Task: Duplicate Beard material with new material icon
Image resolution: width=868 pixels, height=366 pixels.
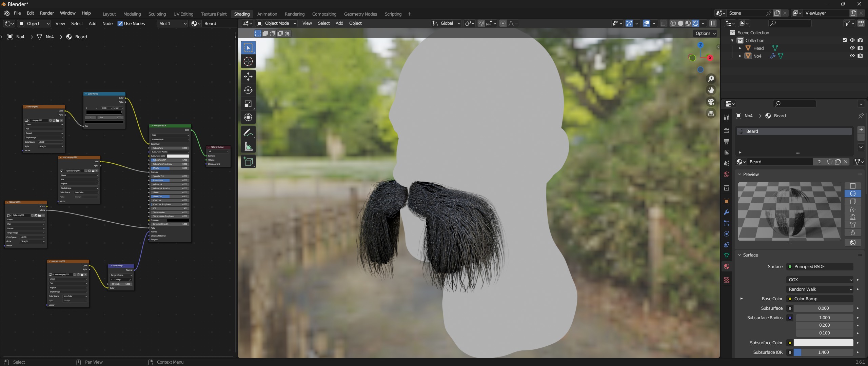Action: (838, 162)
